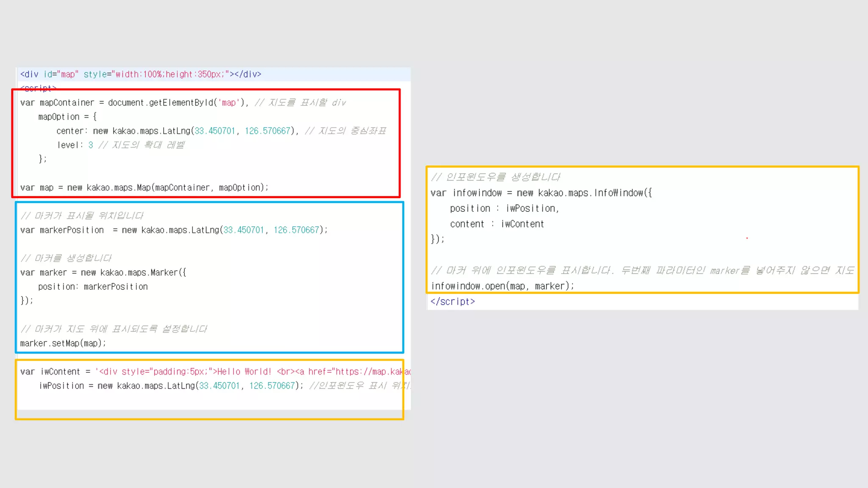Click the var infowindow = new InfoWindow line

(x=541, y=193)
